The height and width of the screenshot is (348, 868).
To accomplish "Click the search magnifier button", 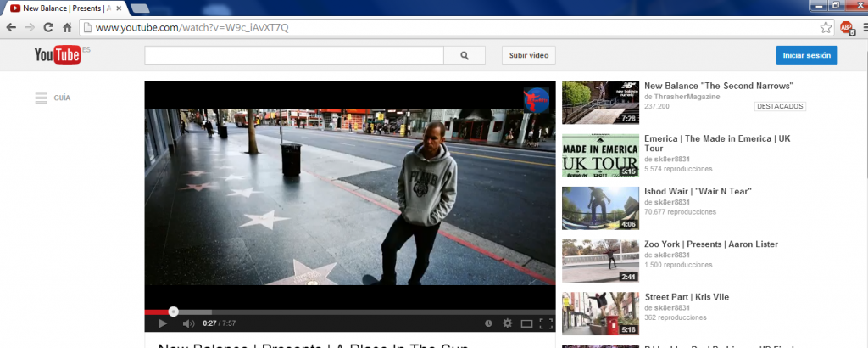I will [x=465, y=55].
